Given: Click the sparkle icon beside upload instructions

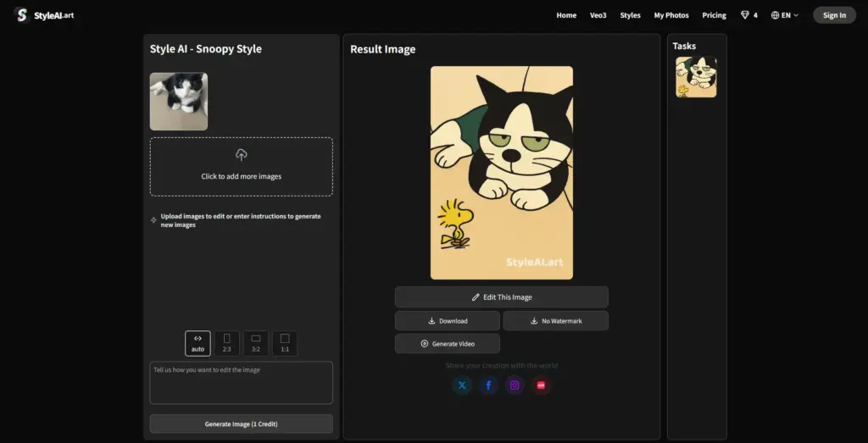Looking at the screenshot, I should [154, 220].
